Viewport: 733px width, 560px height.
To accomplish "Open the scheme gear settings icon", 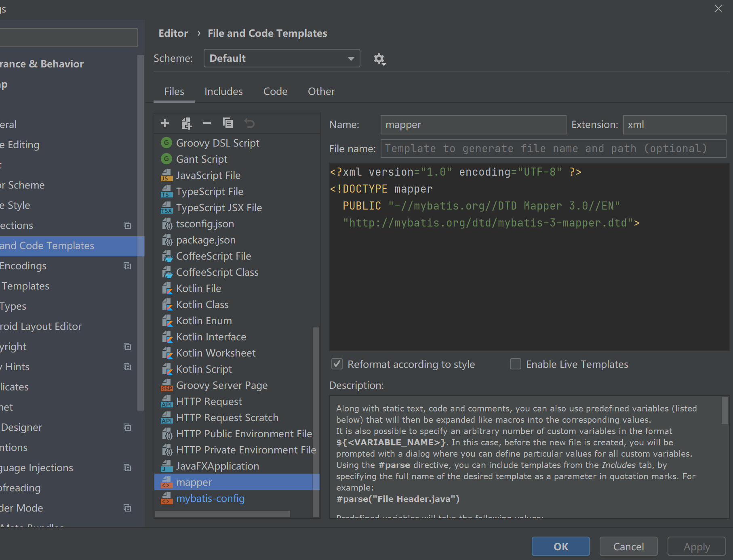I will point(379,59).
